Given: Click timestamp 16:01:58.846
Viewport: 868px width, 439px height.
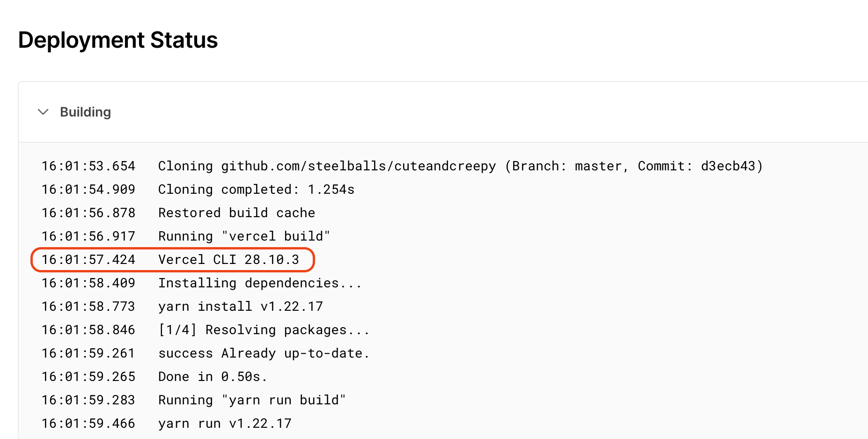Looking at the screenshot, I should click(88, 329).
